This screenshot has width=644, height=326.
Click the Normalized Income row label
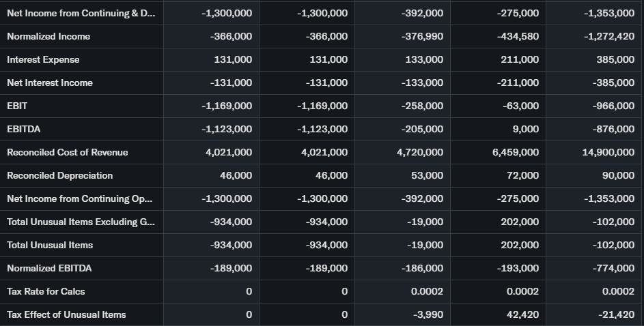48,36
